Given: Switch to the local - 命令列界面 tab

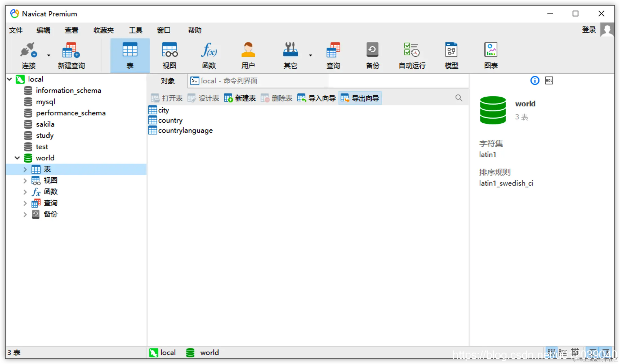Looking at the screenshot, I should (224, 81).
